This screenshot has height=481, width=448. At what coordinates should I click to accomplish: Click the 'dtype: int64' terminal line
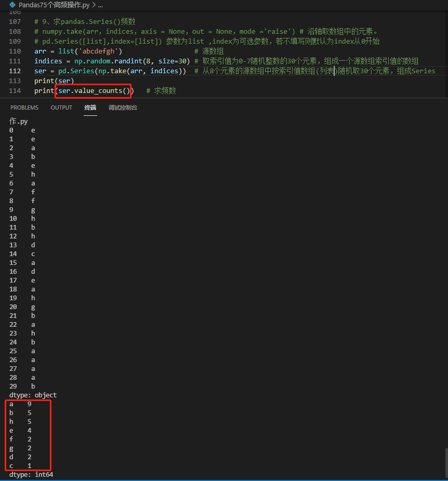tap(31, 475)
